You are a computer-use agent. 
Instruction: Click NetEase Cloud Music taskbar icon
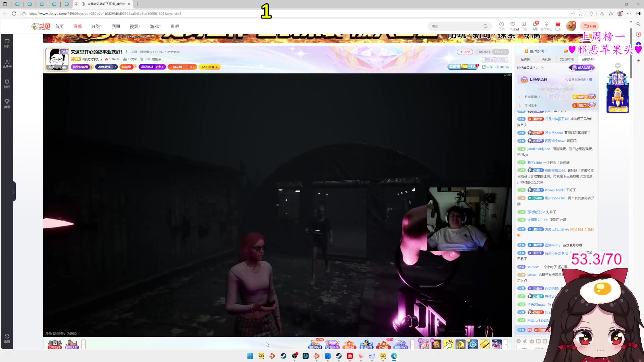pyautogui.click(x=350, y=356)
